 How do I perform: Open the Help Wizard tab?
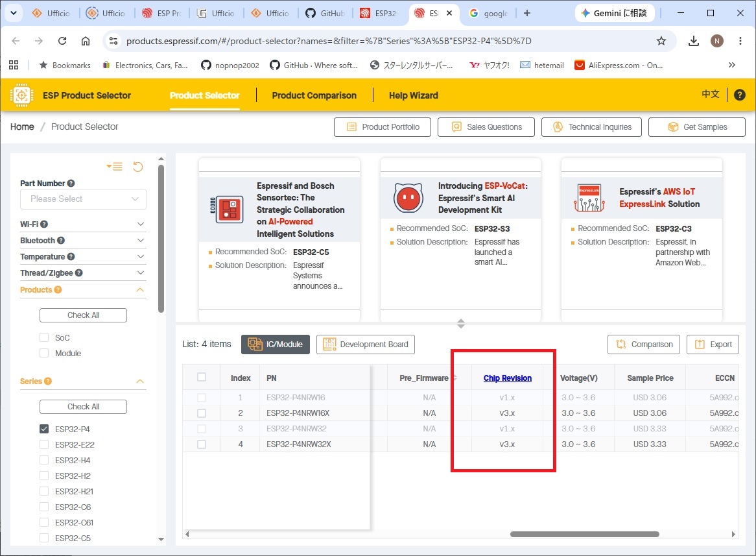413,95
